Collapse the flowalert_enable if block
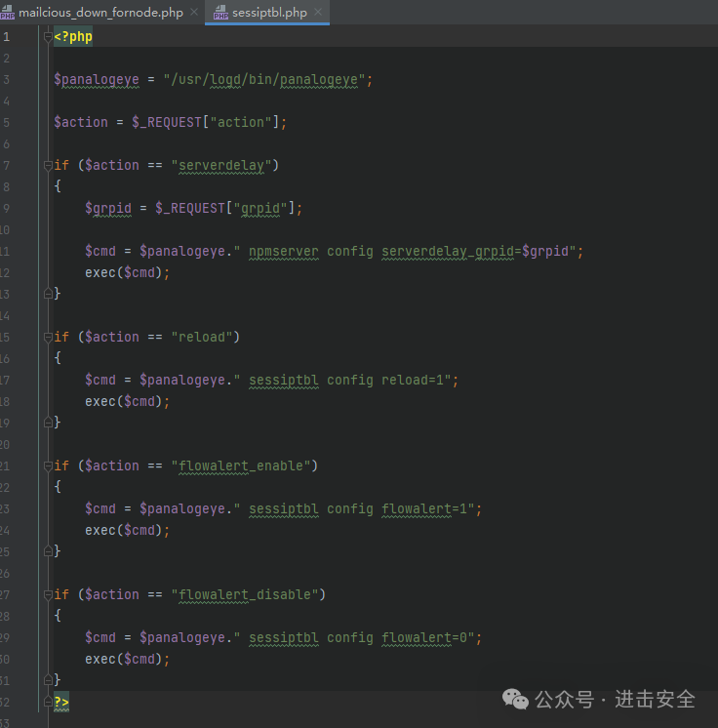718x728 pixels. point(48,465)
